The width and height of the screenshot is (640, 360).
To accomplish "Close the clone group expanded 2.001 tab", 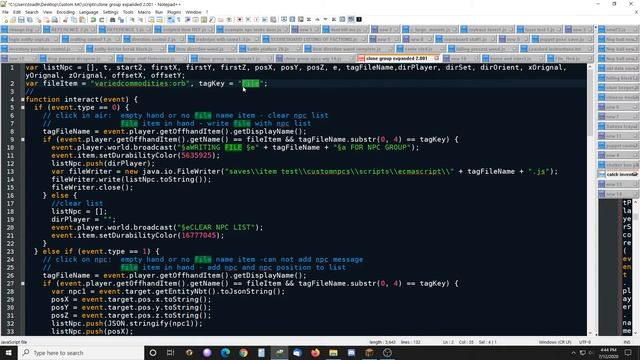I will tap(436, 58).
